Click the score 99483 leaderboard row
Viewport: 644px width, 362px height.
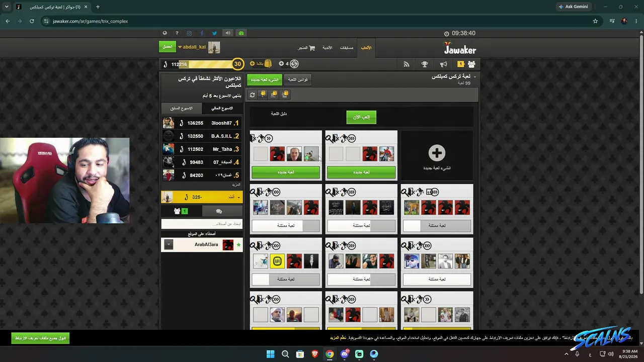(x=202, y=162)
